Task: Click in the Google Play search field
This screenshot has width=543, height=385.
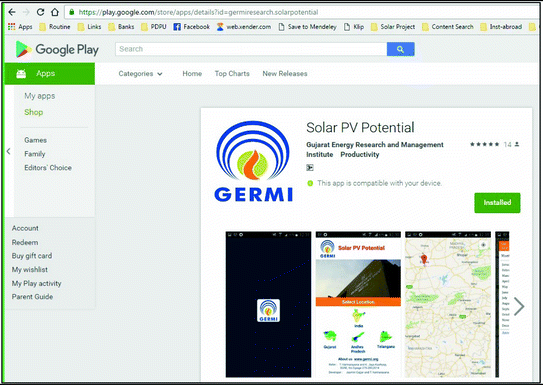Action: [251, 49]
